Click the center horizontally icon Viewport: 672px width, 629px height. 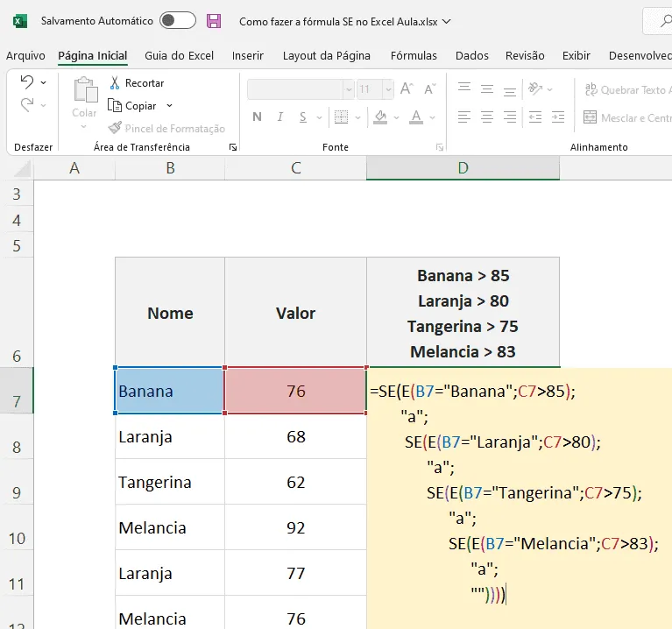coord(487,117)
